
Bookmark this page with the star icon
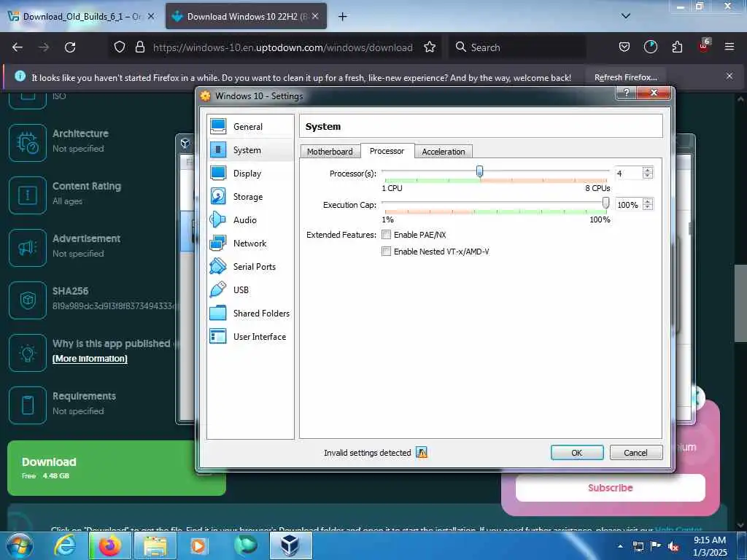click(x=430, y=47)
